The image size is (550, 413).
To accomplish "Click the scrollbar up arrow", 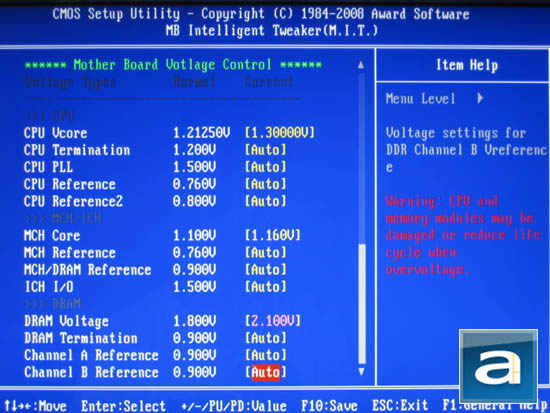I will 361,65.
